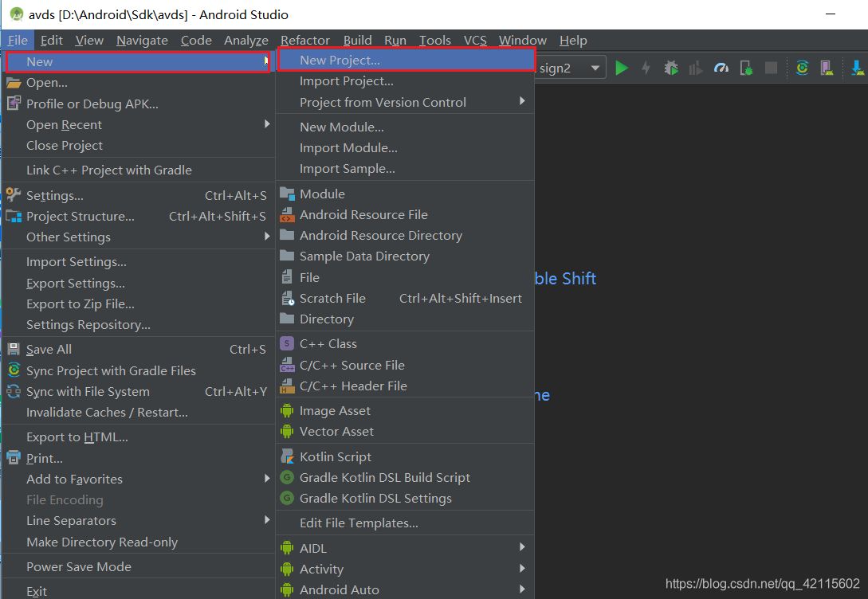Image resolution: width=868 pixels, height=599 pixels.
Task: Choose Settings Repository... entry
Action: (x=139, y=325)
